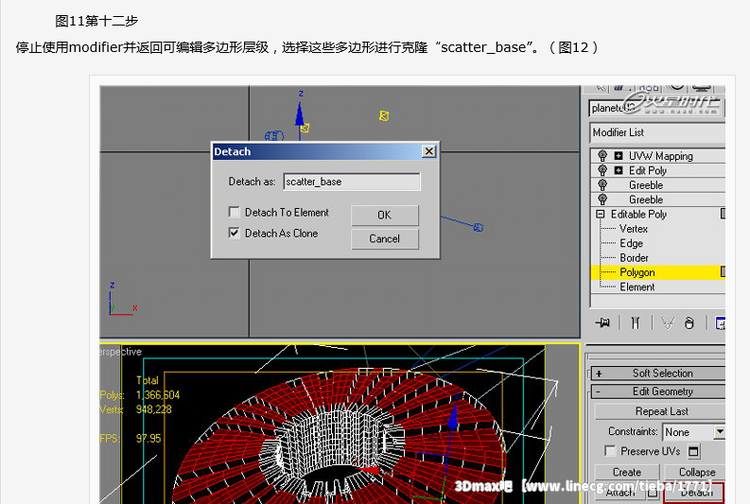The height and width of the screenshot is (504, 750).
Task: Open Constraints None dropdown
Action: point(694,432)
